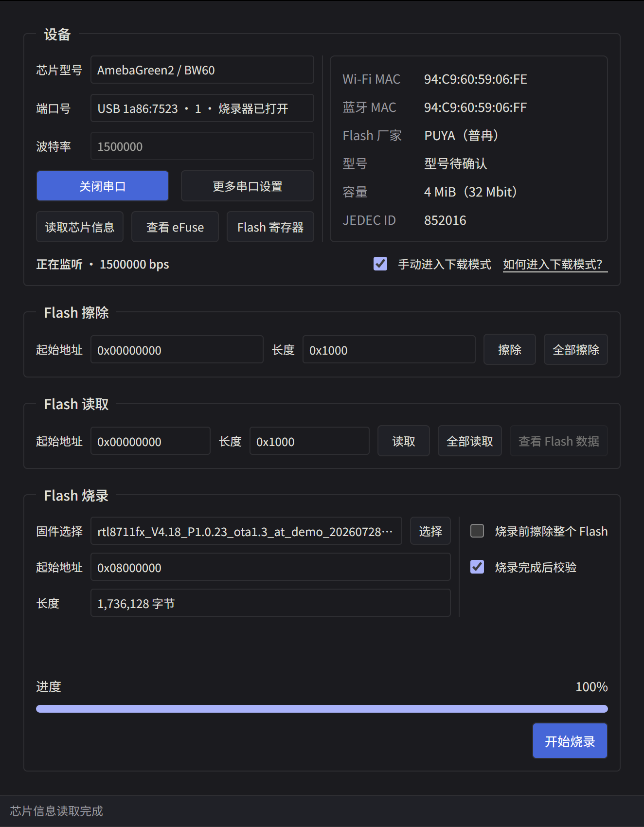The height and width of the screenshot is (827, 644).
Task: Click the 型号待确认 value
Action: pyautogui.click(x=456, y=163)
